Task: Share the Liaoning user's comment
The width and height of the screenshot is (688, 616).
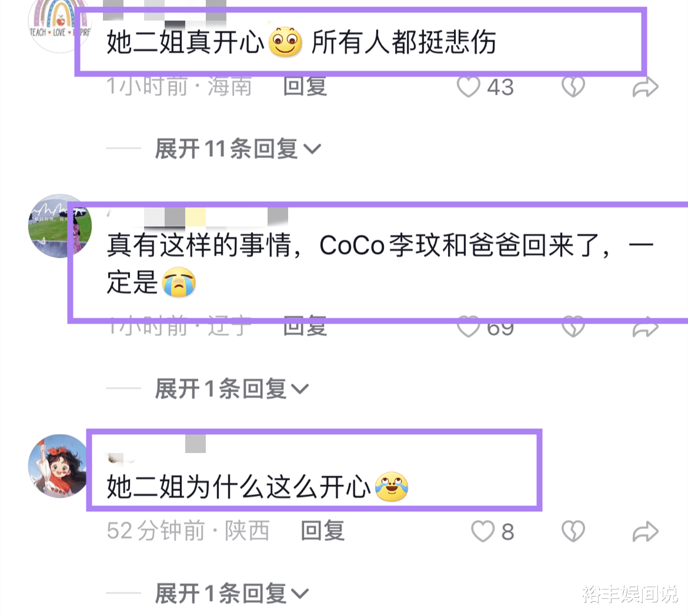Action: coord(645,328)
